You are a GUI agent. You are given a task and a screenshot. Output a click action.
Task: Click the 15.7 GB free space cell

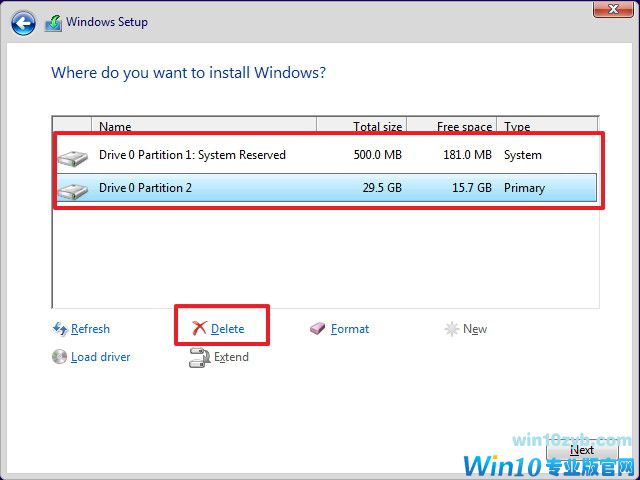pos(472,188)
